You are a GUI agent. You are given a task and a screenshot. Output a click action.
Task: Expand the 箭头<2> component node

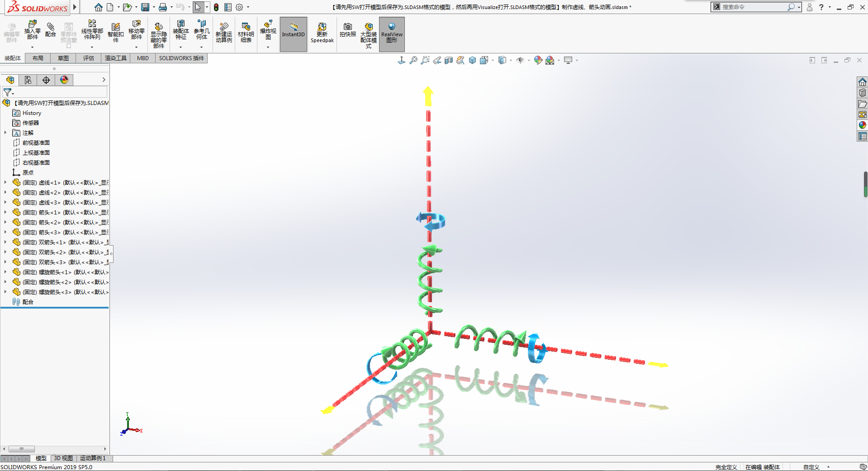[x=5, y=222]
